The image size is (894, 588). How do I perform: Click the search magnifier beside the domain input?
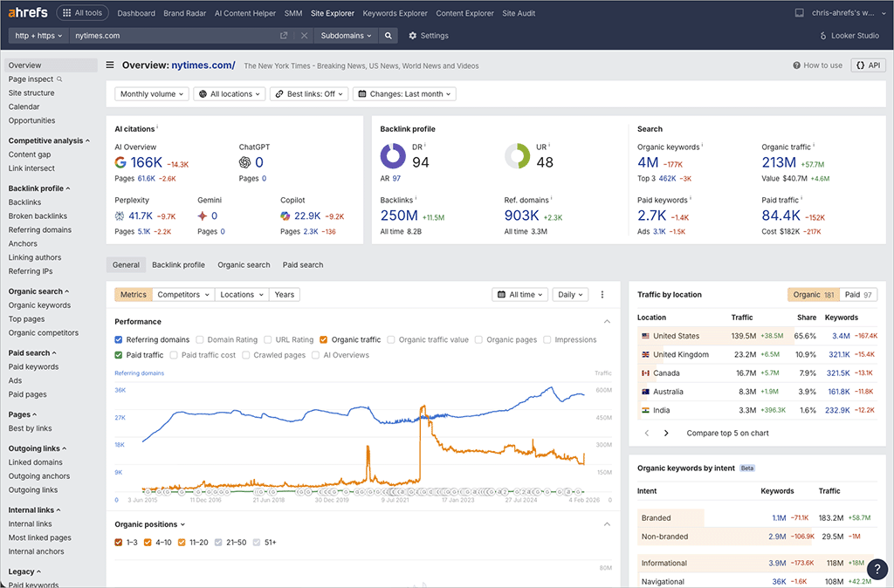pyautogui.click(x=388, y=38)
